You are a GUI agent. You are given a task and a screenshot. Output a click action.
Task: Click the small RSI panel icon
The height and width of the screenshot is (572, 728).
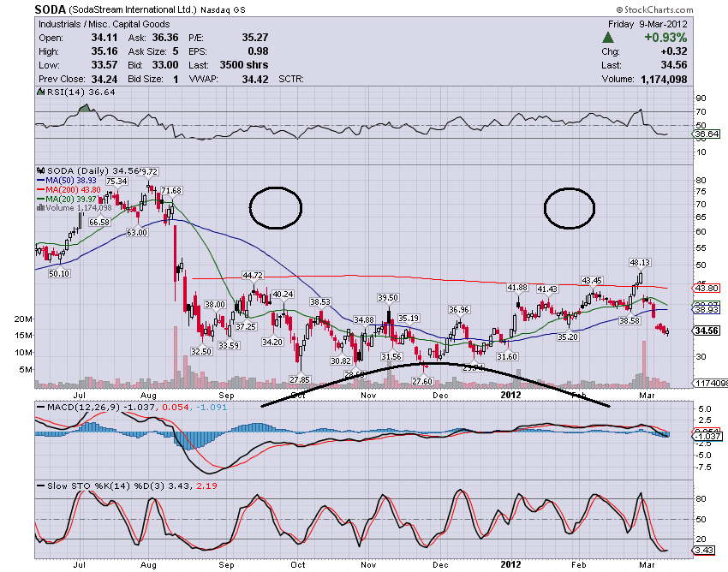point(41,92)
